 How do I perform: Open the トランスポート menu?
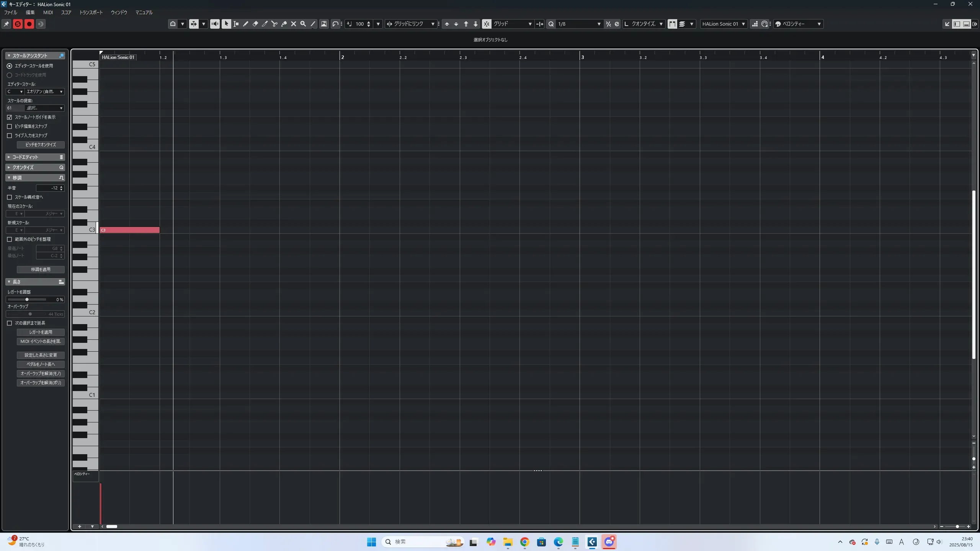91,12
